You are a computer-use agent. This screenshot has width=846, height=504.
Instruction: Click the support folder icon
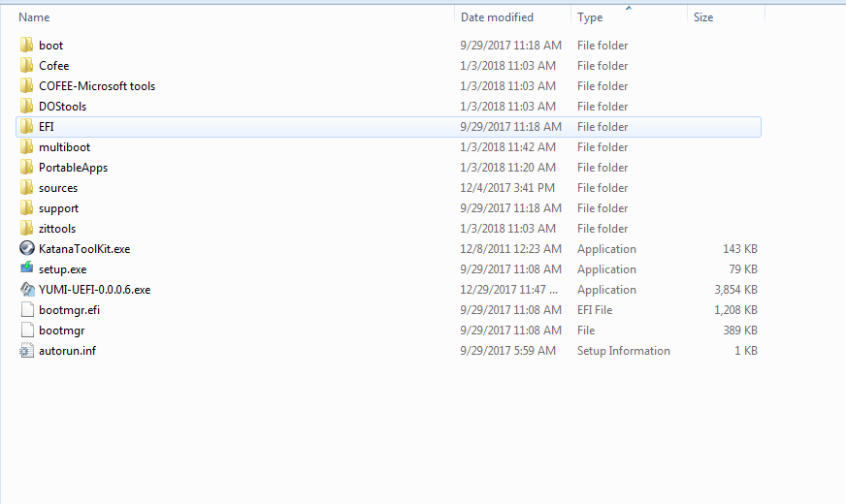coord(26,208)
